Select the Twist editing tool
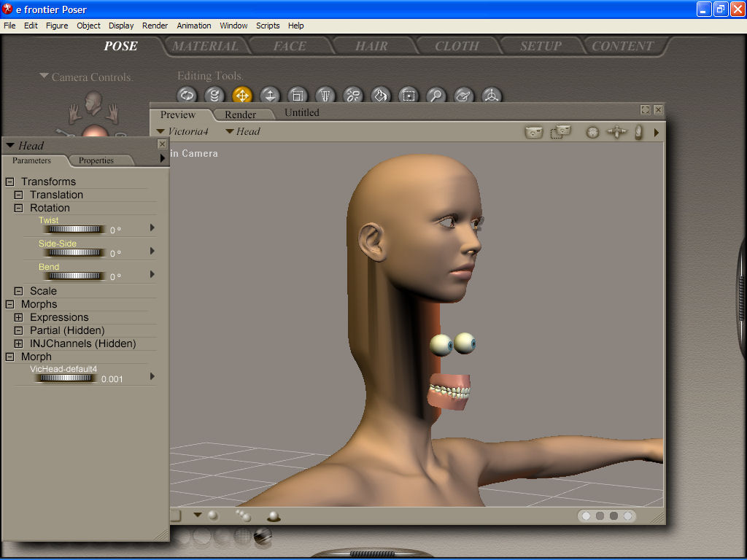 214,96
